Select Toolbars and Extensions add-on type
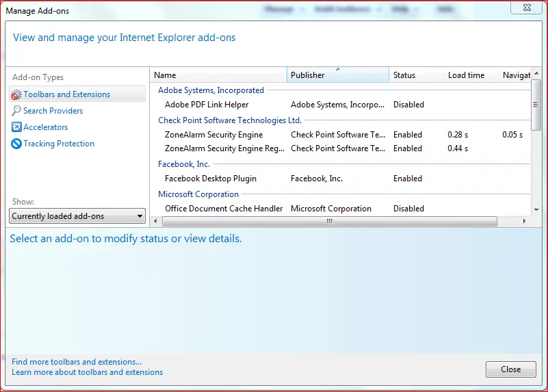The width and height of the screenshot is (548, 392). pos(77,94)
